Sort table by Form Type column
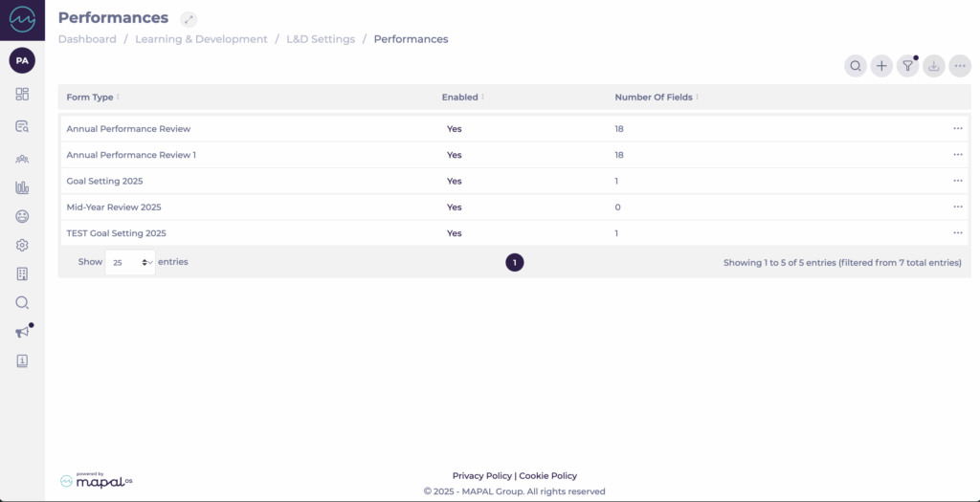This screenshot has height=502, width=980. 90,98
